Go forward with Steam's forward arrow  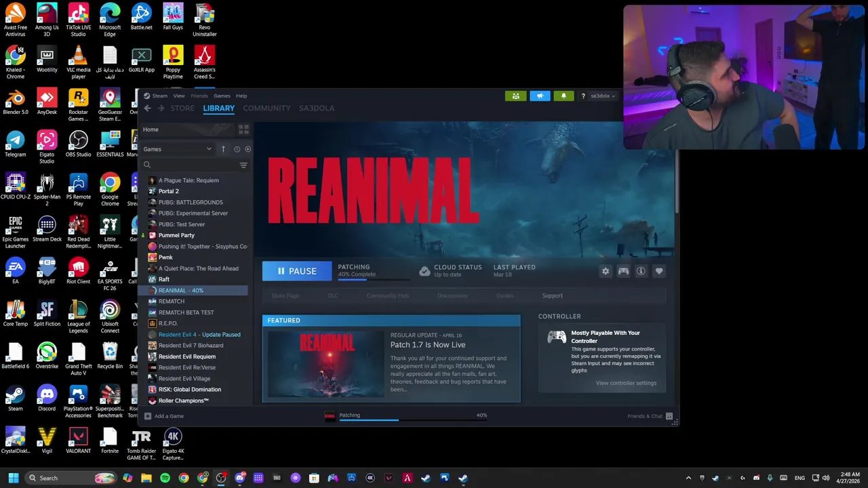tap(161, 108)
